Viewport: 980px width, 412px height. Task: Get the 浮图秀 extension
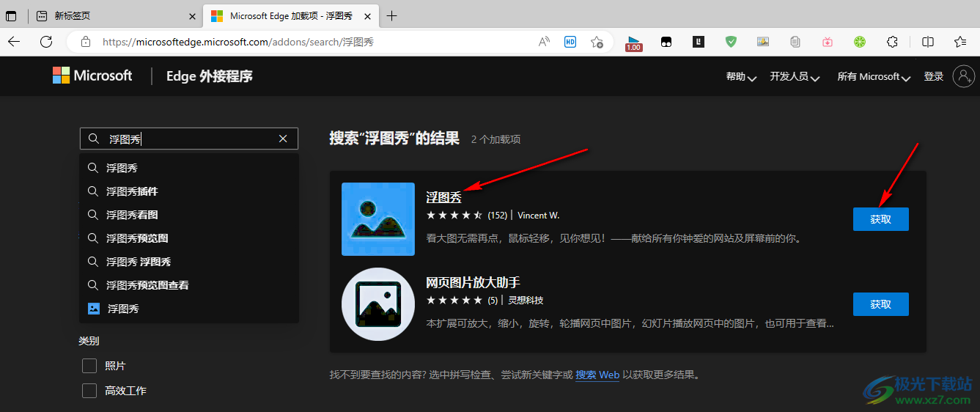click(x=880, y=219)
